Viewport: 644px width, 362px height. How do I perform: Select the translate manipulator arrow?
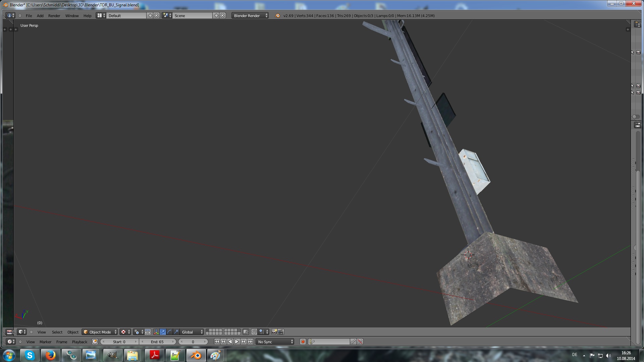point(163,332)
